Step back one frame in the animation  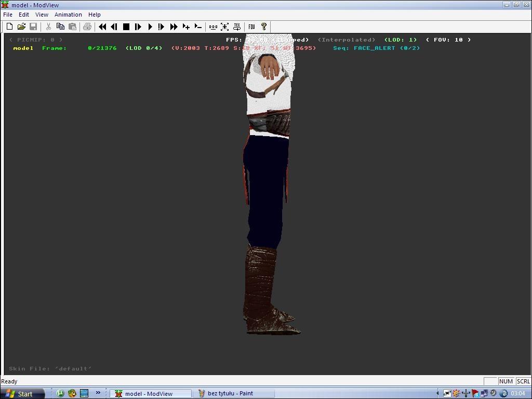[x=114, y=26]
